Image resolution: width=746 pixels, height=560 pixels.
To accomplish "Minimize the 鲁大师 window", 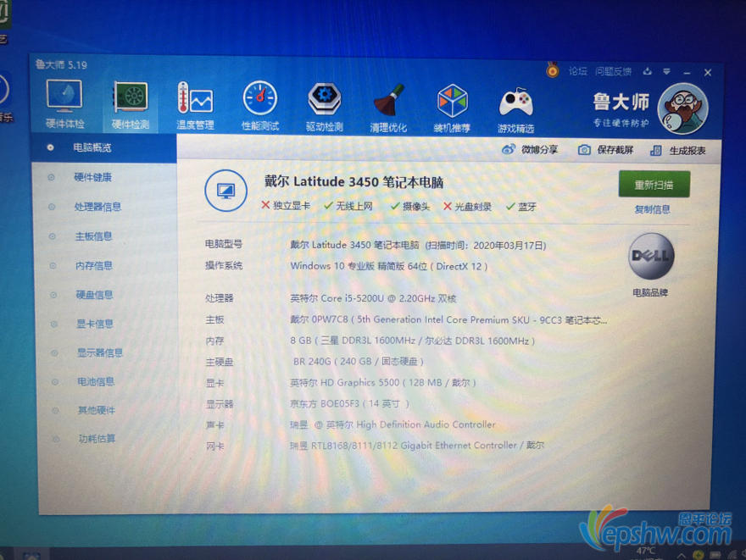I will 687,73.
